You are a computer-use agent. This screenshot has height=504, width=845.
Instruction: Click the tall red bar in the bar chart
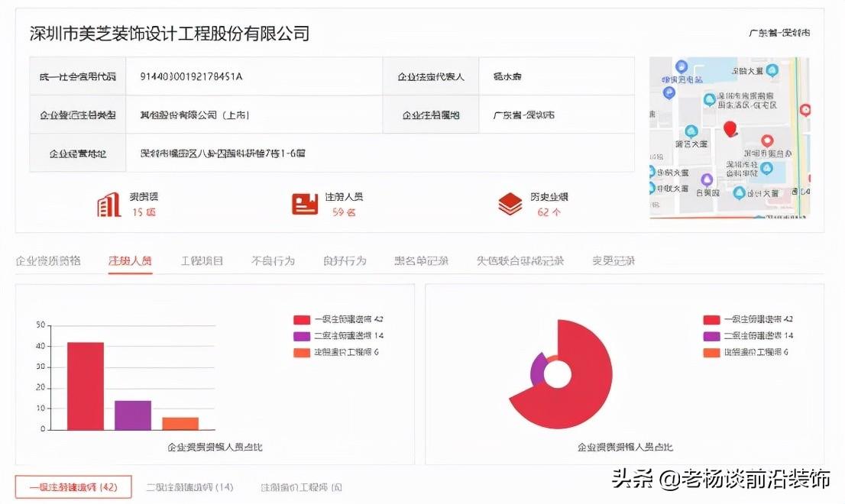86,386
